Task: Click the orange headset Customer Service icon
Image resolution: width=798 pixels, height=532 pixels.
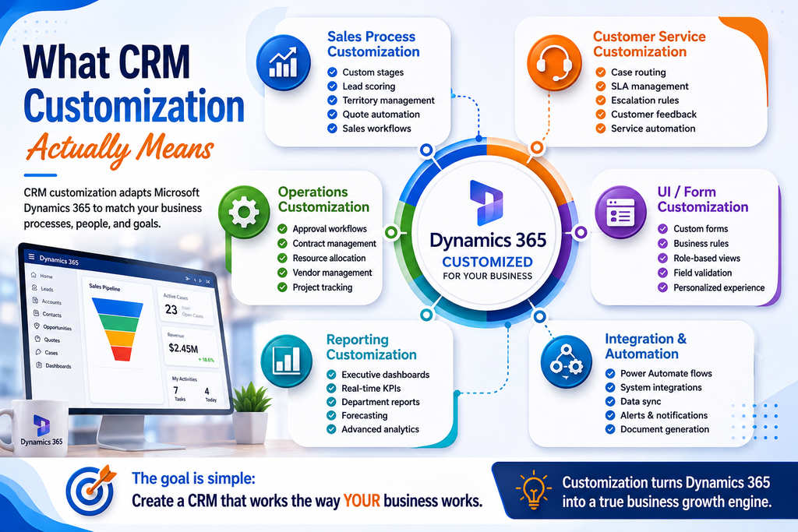Action: pyautogui.click(x=554, y=63)
